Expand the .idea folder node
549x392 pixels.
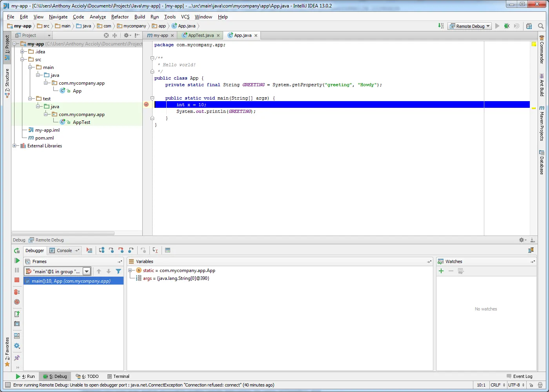pos(22,52)
